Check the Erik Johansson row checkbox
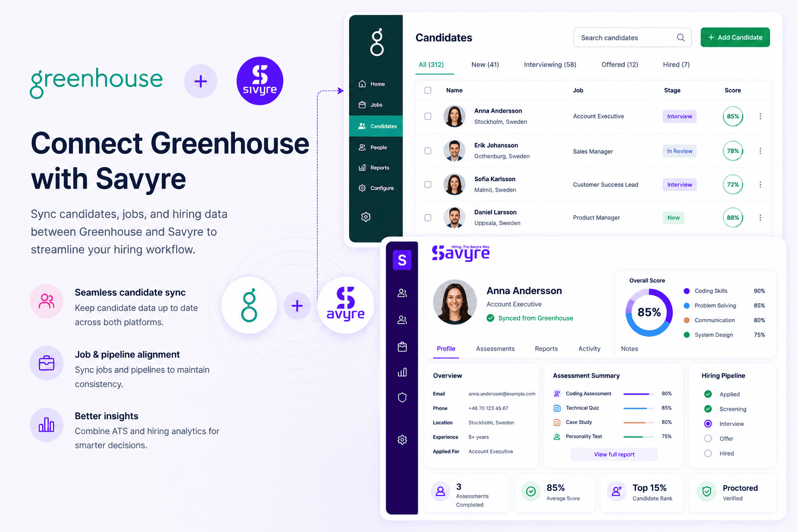 tap(428, 151)
